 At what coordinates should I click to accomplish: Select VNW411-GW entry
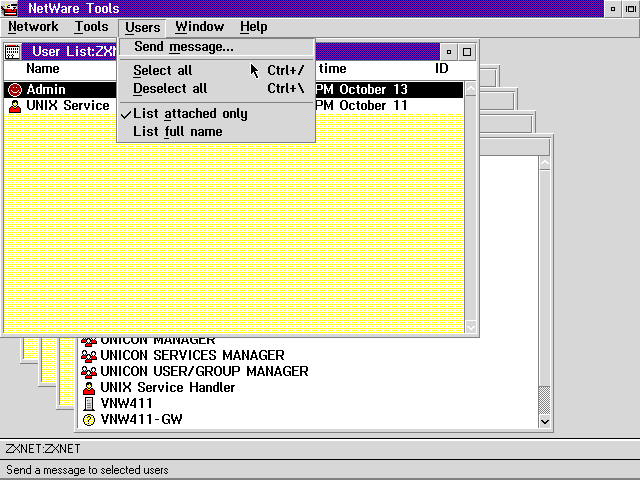click(141, 419)
